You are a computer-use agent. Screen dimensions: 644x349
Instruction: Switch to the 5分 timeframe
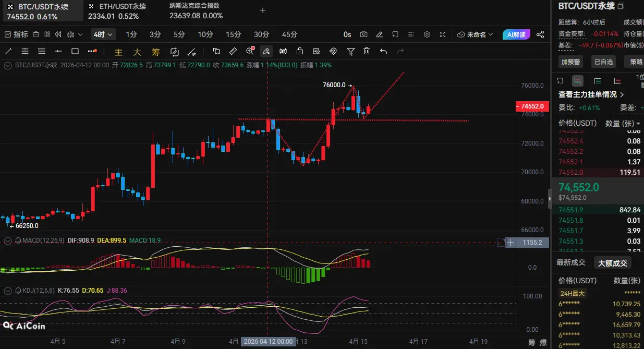(179, 34)
